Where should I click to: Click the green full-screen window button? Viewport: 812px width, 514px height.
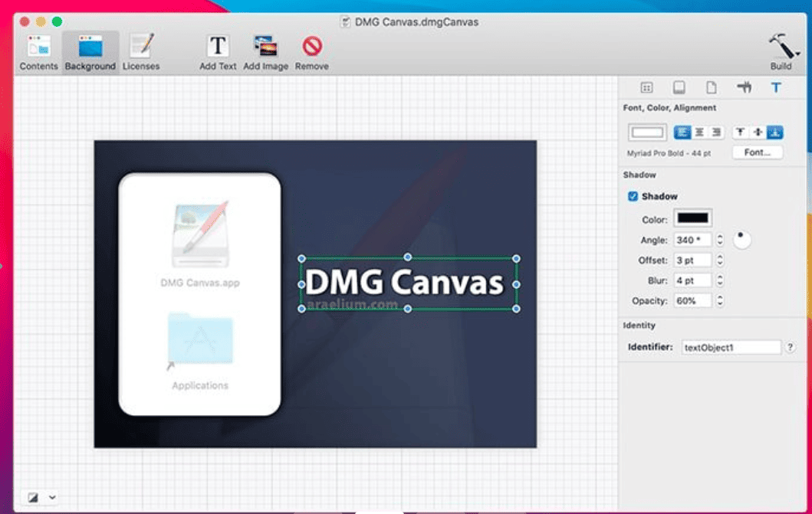(x=57, y=21)
